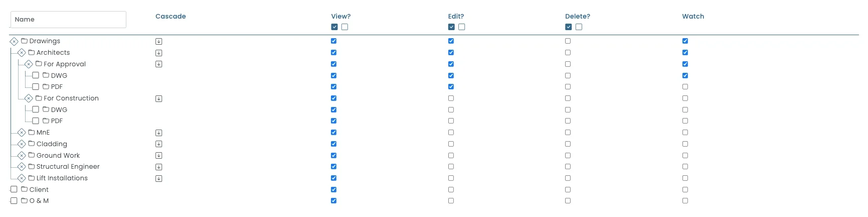Click the cascade arrow icon for Drawings
This screenshot has width=868, height=217.
(x=158, y=41)
